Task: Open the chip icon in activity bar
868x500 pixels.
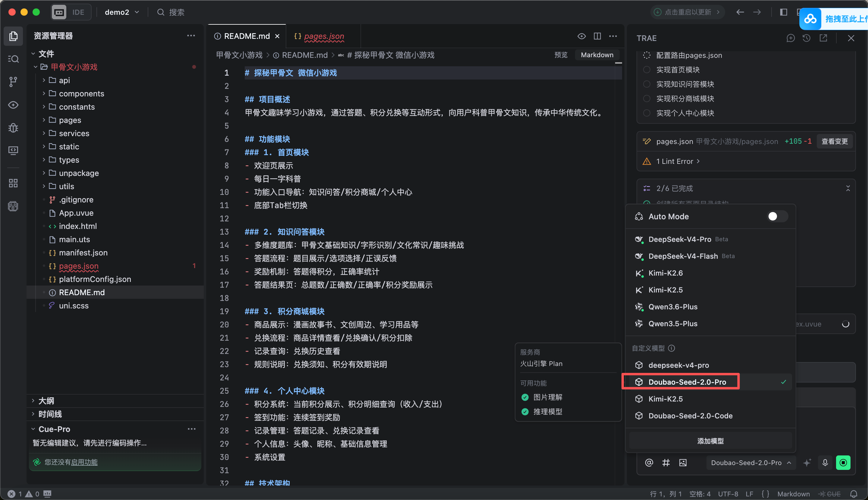Action: (x=13, y=206)
